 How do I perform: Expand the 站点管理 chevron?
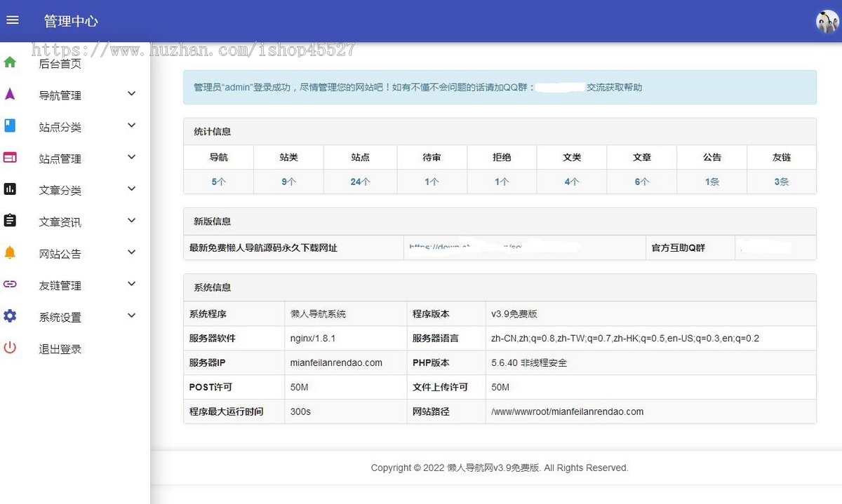point(131,157)
